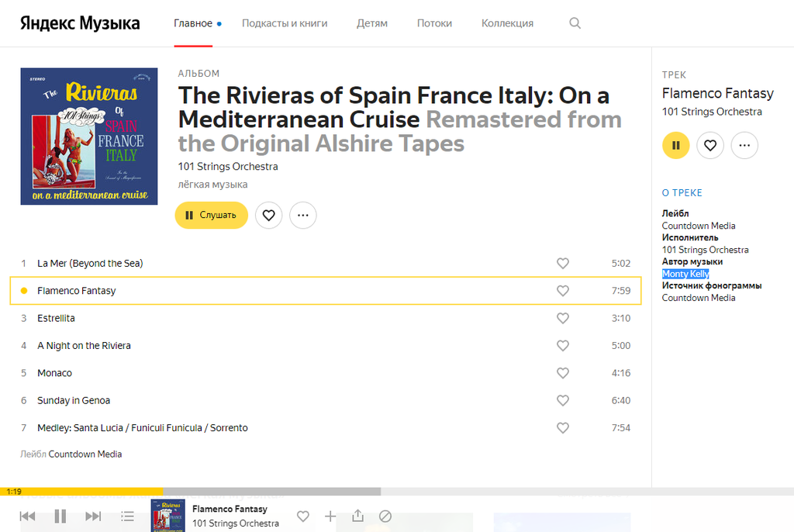
Task: Click the yellow Слушать button
Action: 211,216
